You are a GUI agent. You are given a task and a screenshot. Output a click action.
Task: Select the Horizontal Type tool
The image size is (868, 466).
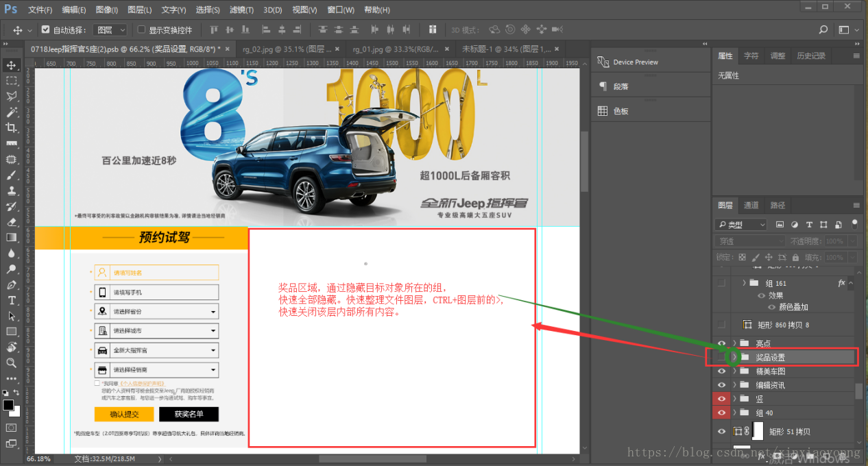(x=11, y=301)
